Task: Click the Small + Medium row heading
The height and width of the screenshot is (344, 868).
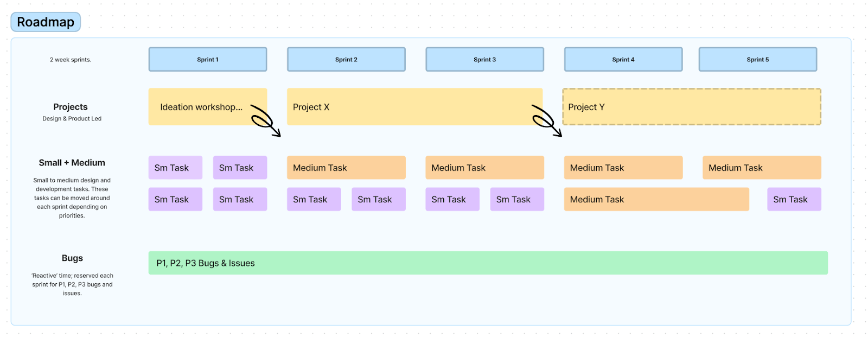Action: coord(72,163)
